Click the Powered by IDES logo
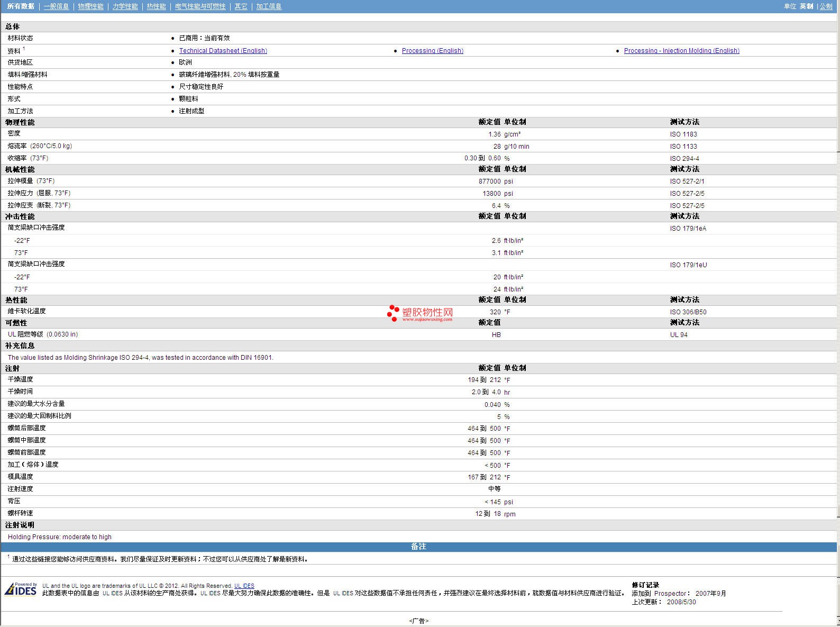The width and height of the screenshot is (840, 627). [x=21, y=589]
